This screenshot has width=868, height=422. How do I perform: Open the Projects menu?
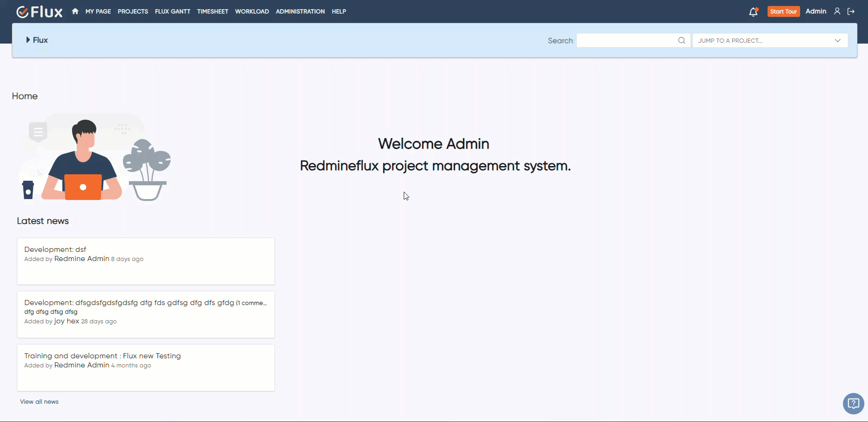pos(133,11)
